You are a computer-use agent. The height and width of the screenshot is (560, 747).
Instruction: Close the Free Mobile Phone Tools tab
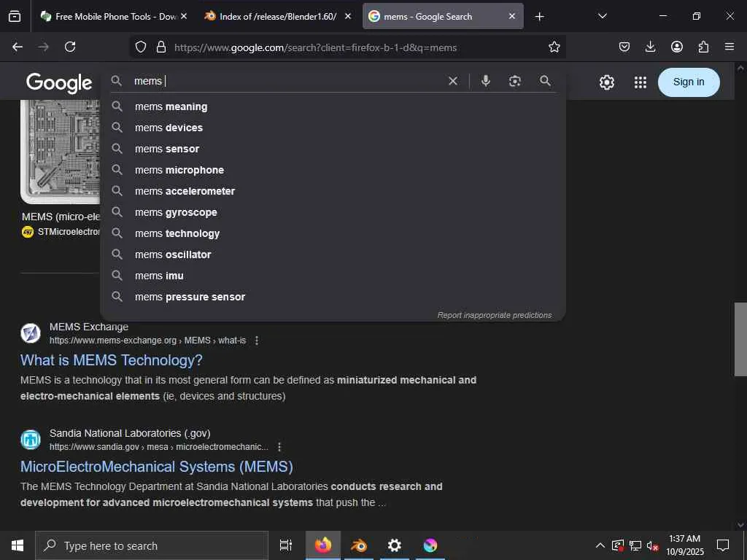[183, 16]
